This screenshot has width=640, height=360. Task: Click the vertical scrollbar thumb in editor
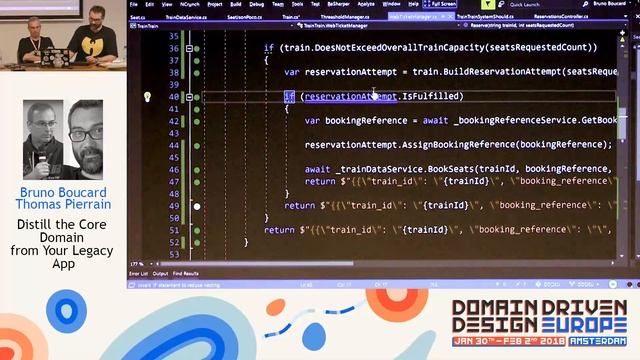pyautogui.click(x=622, y=123)
